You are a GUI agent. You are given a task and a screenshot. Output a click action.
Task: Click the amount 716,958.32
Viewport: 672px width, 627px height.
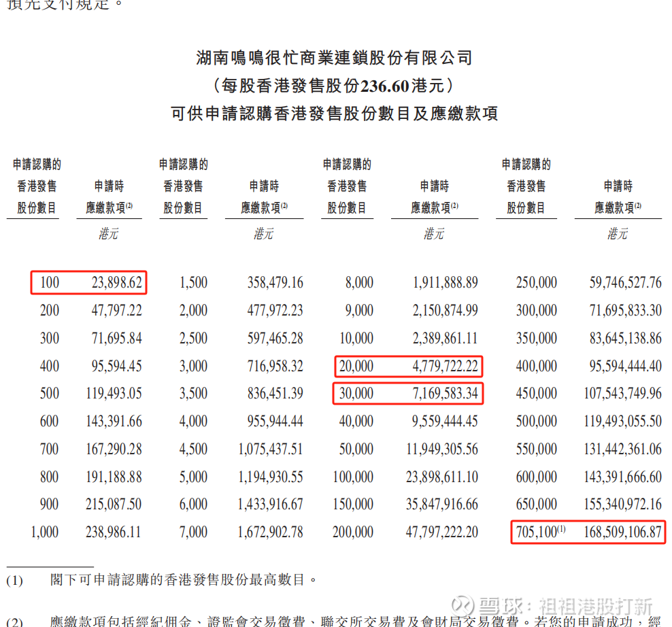275,366
